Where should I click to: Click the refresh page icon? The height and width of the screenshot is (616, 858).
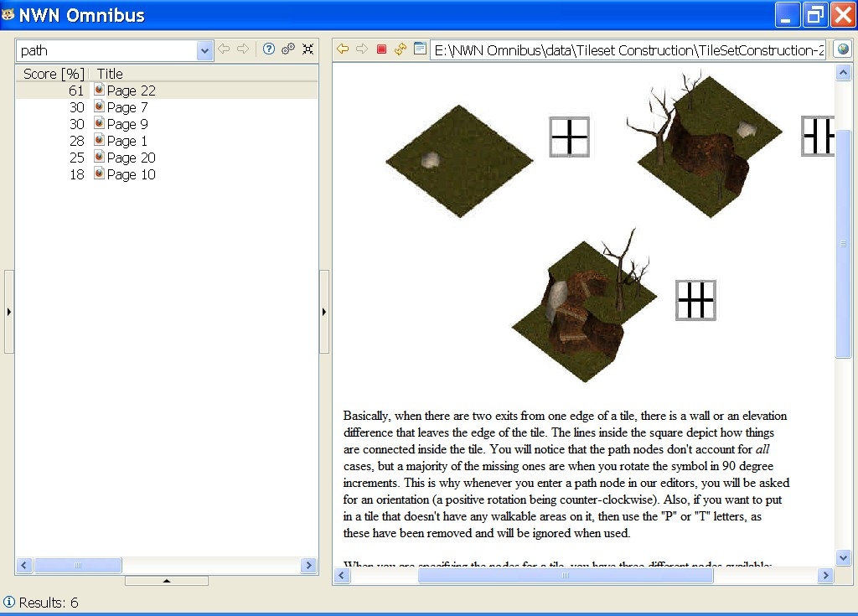click(x=401, y=49)
